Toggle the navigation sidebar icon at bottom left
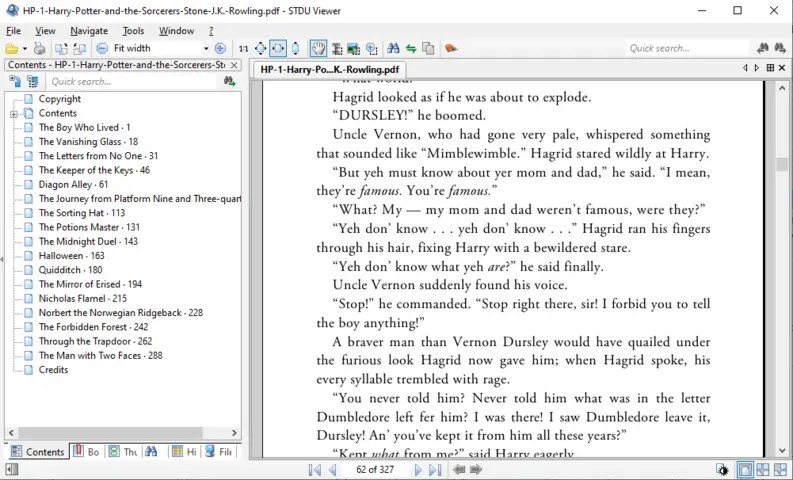This screenshot has width=793, height=480. pyautogui.click(x=12, y=470)
